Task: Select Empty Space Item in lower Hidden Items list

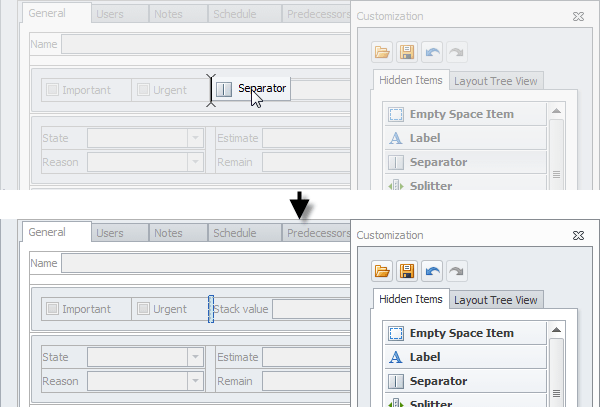Action: 463,333
